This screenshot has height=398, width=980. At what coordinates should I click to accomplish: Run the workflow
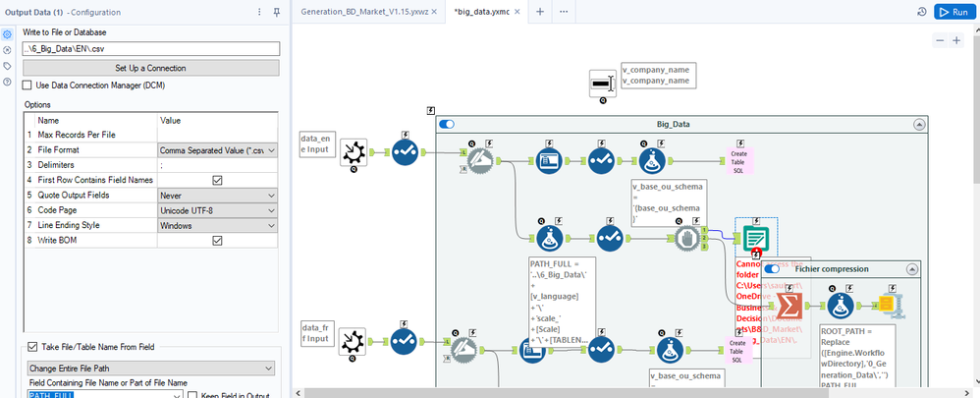954,12
